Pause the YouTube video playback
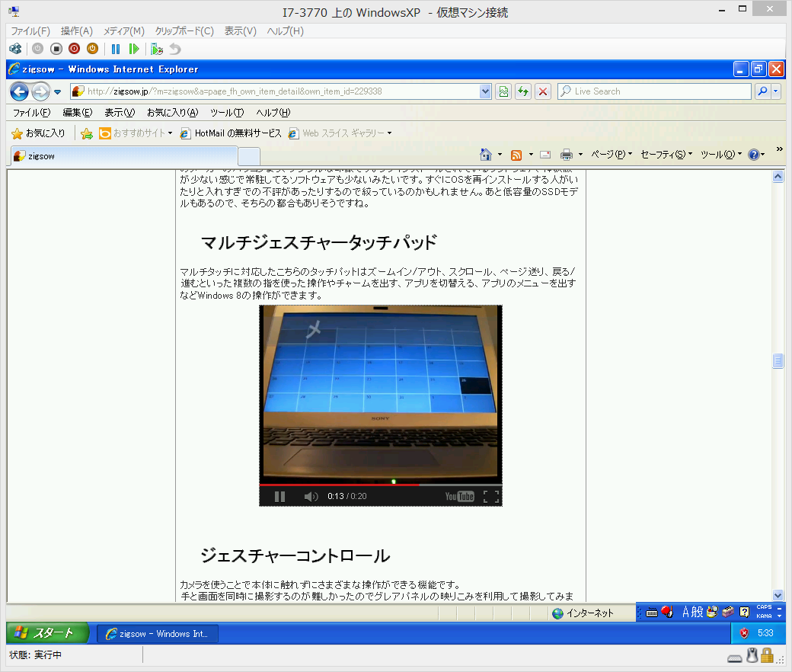Screen dimensions: 792x672 click(279, 497)
